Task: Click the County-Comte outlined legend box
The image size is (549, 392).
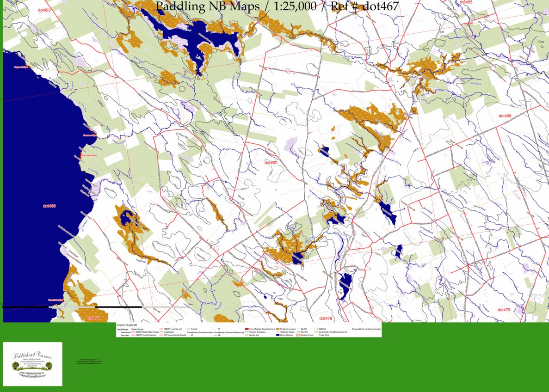Action: coord(298,335)
